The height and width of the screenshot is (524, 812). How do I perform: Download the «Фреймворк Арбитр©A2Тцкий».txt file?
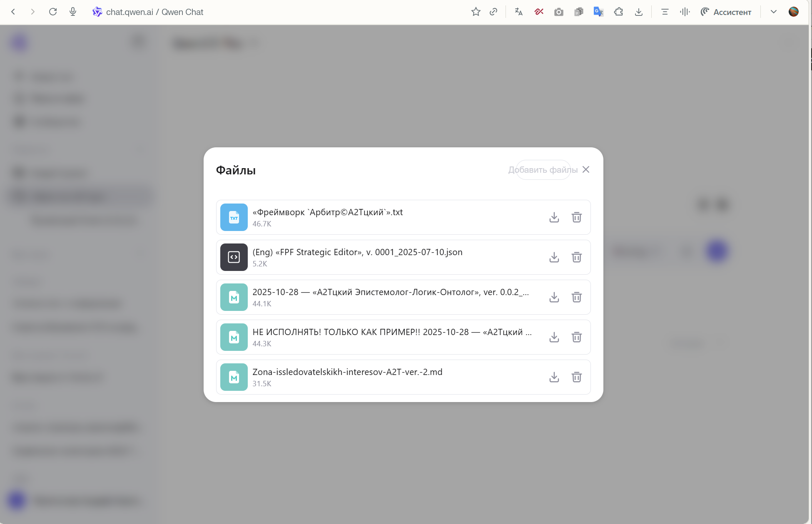554,217
